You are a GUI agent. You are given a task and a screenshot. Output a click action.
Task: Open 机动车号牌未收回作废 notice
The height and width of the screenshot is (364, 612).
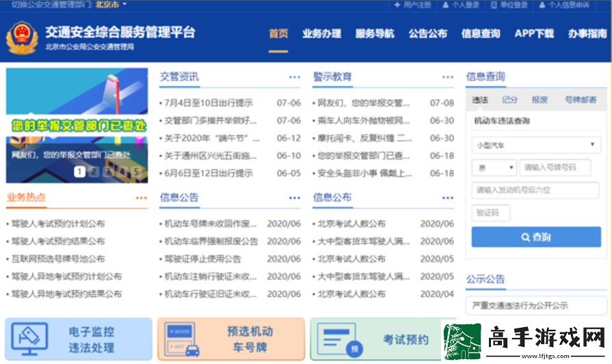tap(211, 224)
